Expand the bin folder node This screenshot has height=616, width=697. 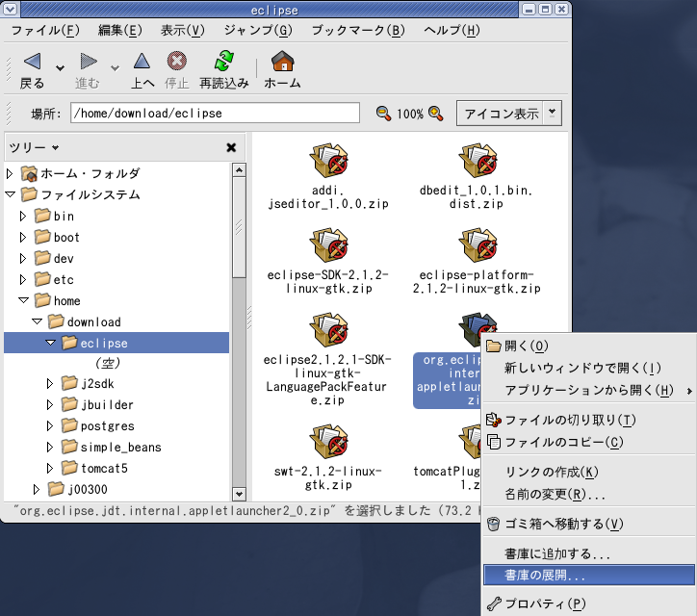[23, 216]
